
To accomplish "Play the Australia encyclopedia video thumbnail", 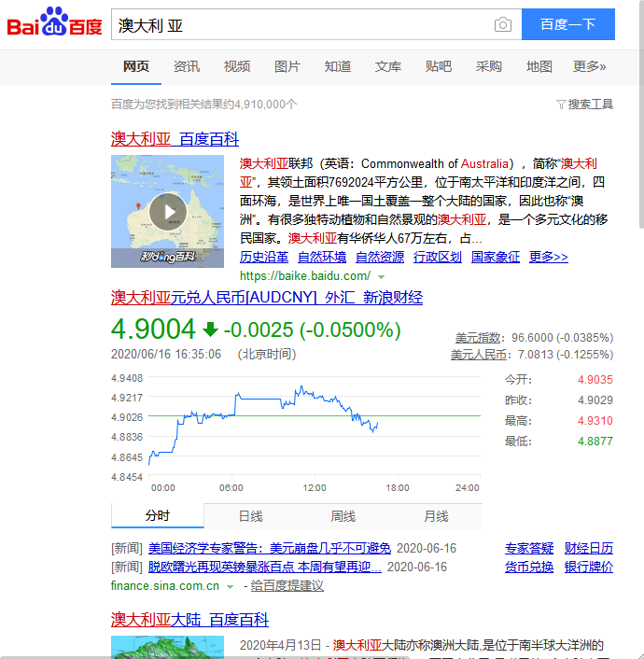I will 168,212.
